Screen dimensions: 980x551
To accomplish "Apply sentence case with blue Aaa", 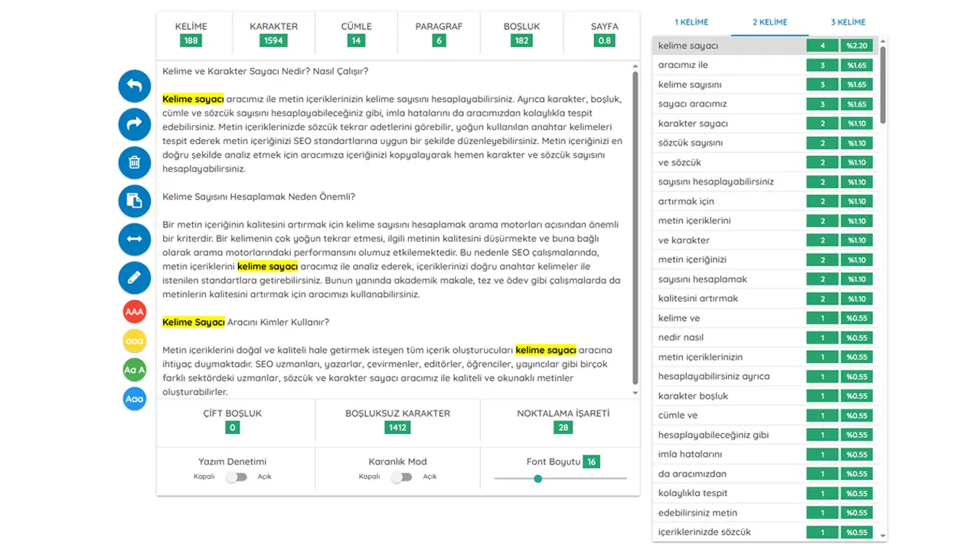I will pos(135,399).
